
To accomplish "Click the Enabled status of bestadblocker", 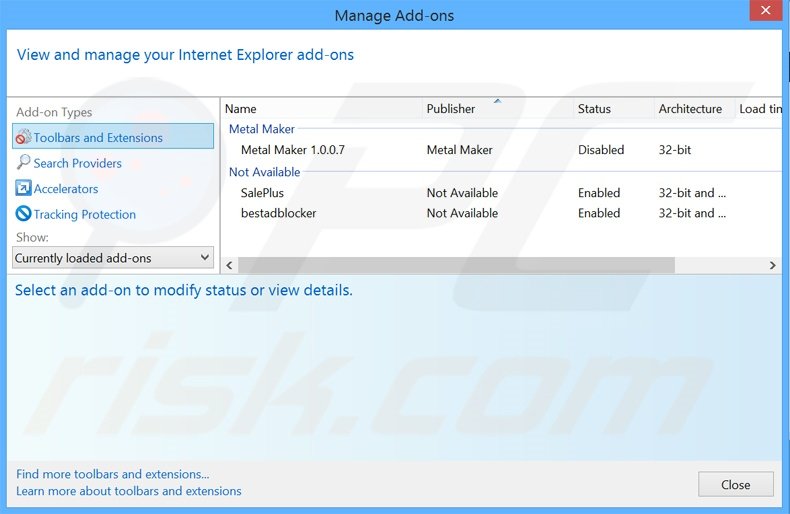I will click(599, 213).
